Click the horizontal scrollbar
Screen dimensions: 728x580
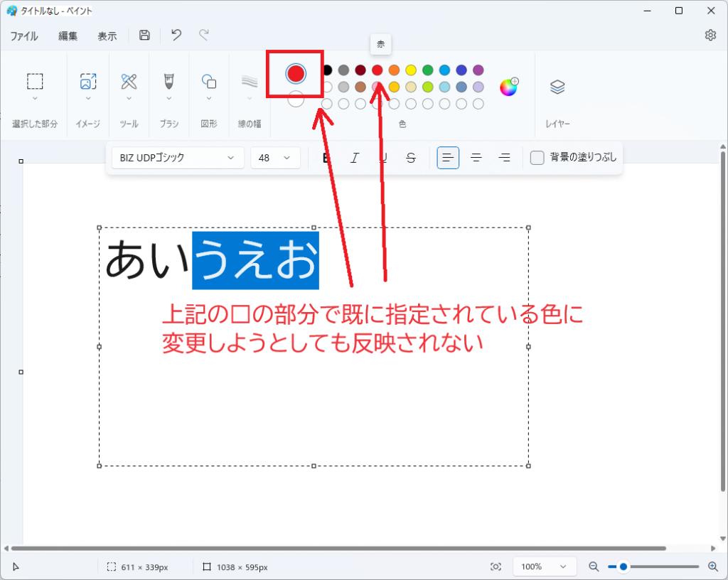339,548
